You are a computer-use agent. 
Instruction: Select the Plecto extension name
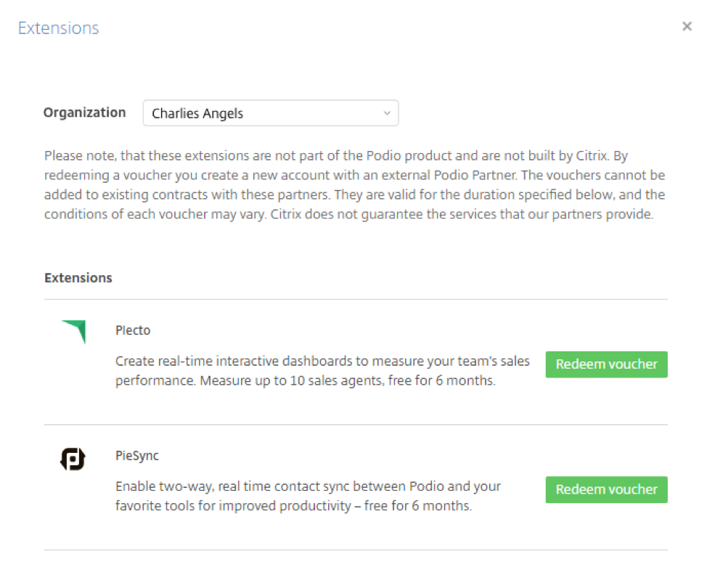pyautogui.click(x=133, y=330)
